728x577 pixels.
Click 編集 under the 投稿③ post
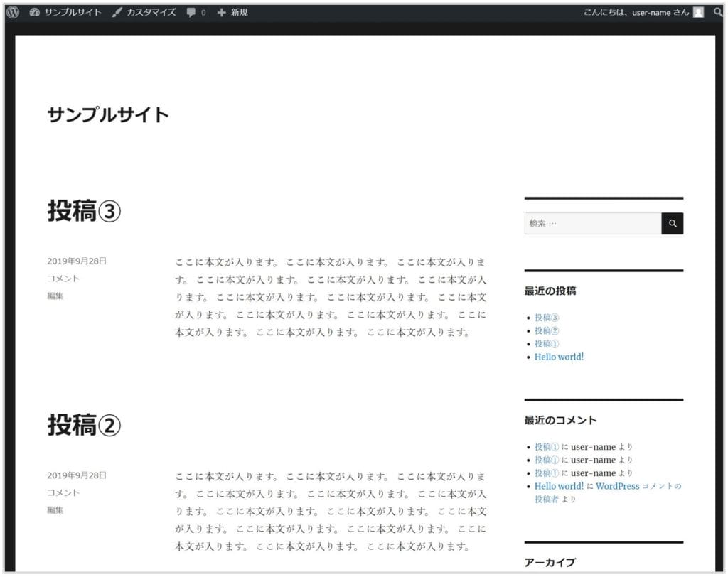click(55, 296)
